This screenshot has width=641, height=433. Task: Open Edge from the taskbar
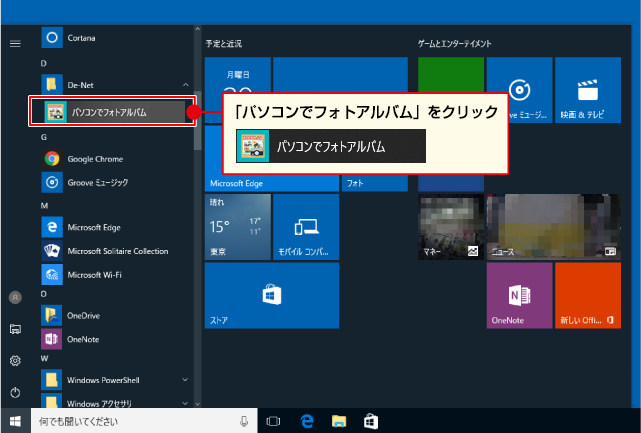tap(307, 421)
